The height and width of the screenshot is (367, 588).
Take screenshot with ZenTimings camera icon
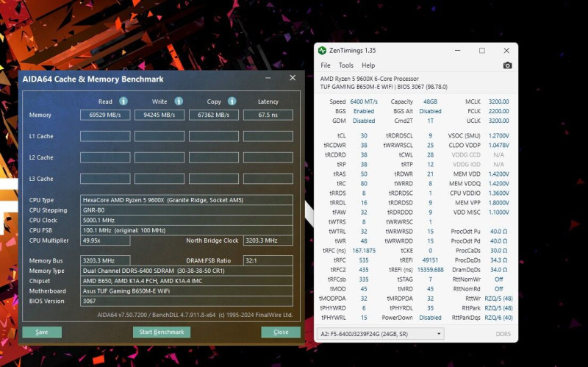507,65
